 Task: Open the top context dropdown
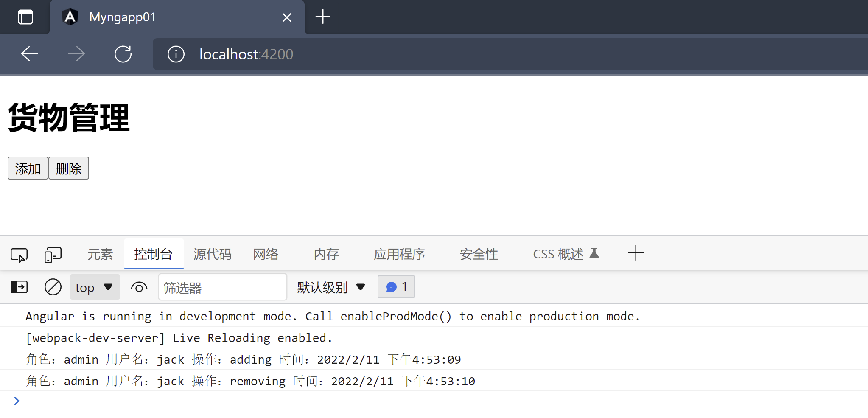pyautogui.click(x=95, y=287)
